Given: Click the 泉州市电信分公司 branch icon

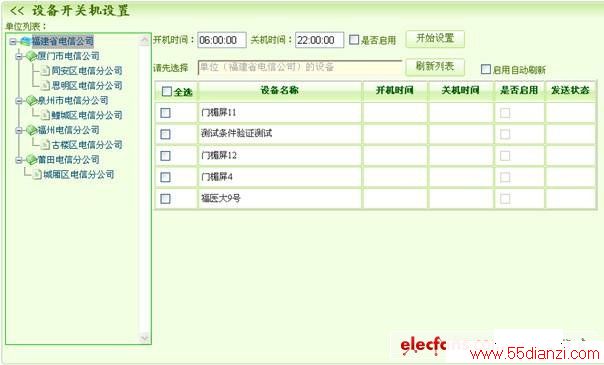Looking at the screenshot, I should (x=31, y=100).
